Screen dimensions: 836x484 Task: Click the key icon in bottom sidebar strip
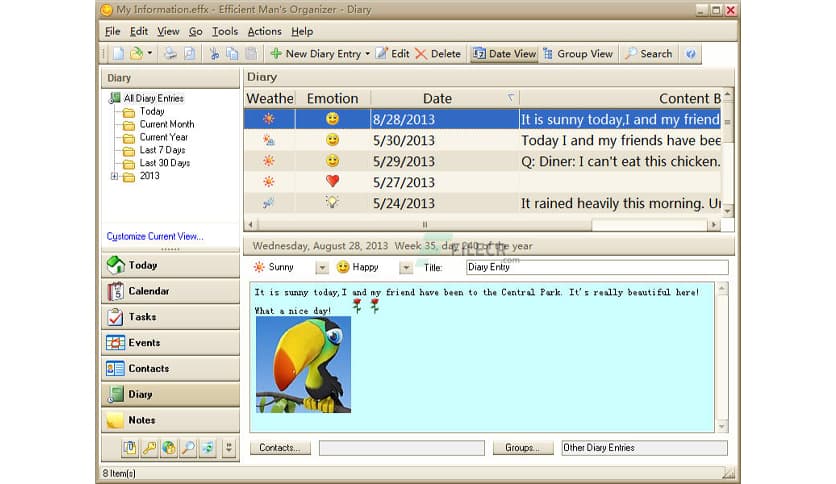coord(149,447)
